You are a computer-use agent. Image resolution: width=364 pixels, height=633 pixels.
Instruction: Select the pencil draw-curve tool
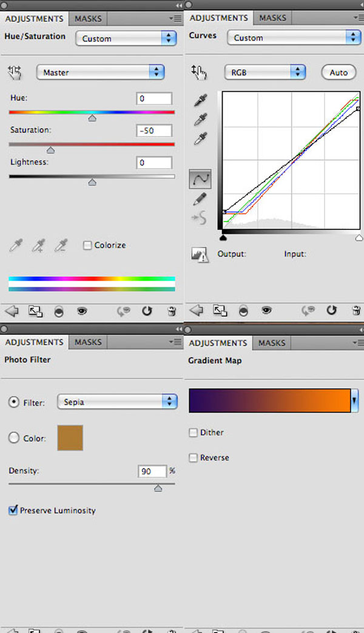pos(200,198)
